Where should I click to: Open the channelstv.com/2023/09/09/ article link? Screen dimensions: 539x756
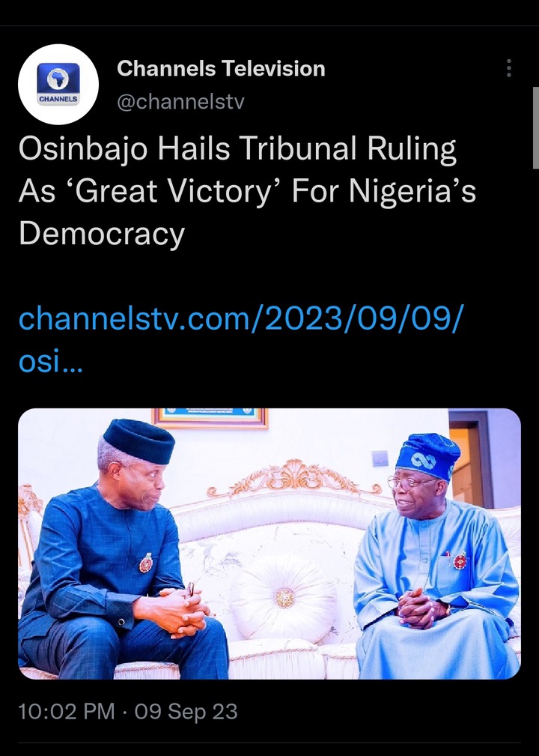(241, 318)
